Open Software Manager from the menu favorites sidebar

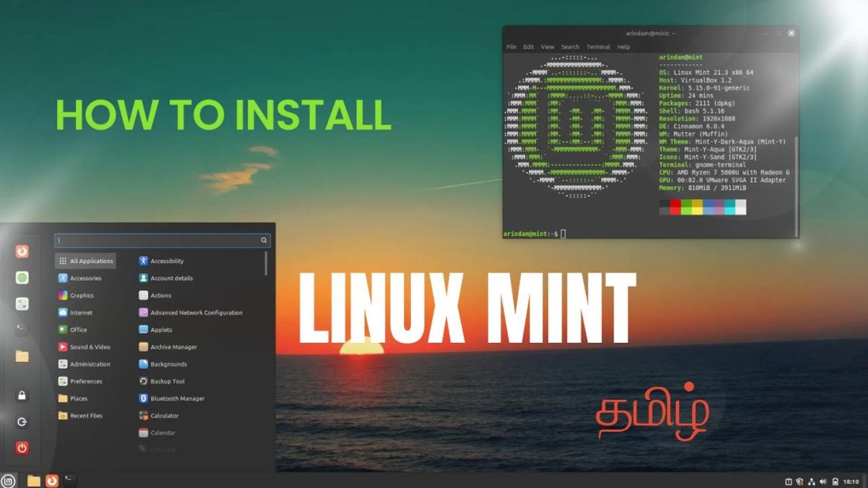pyautogui.click(x=22, y=277)
